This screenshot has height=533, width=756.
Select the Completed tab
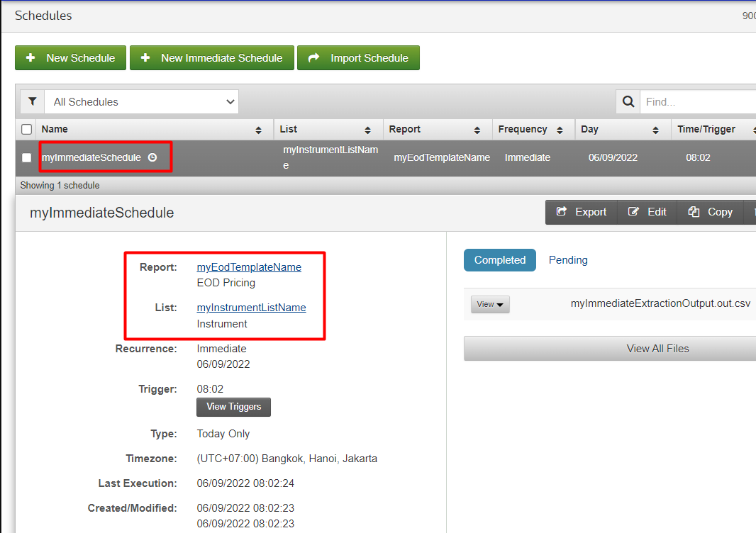point(499,260)
